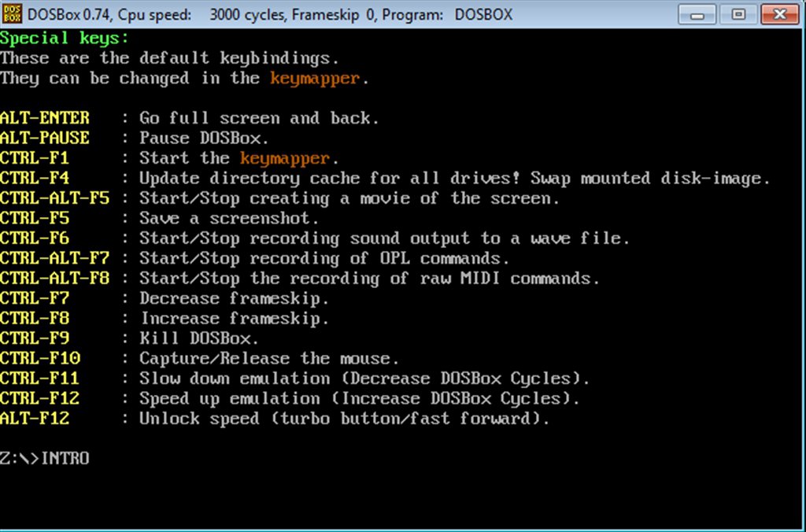Click the CTRL-ALT-F5 key label
Viewport: 806px width, 532px height.
tap(54, 198)
